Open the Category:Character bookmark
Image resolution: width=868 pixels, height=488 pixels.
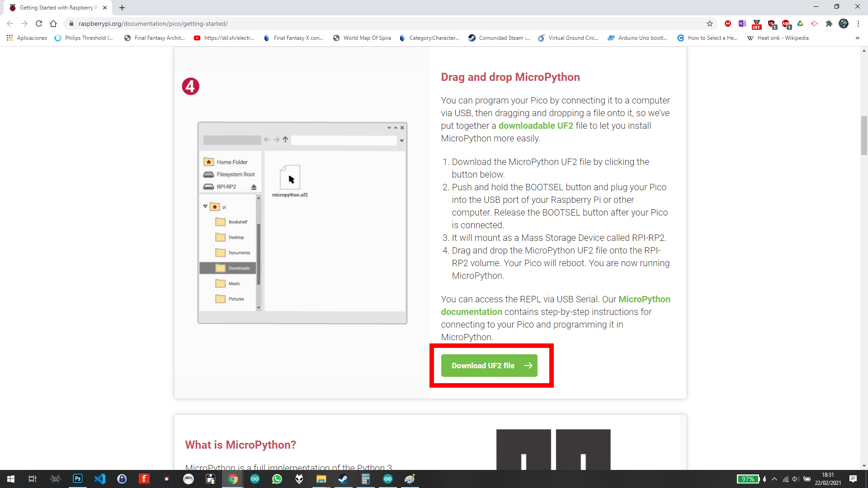point(429,38)
